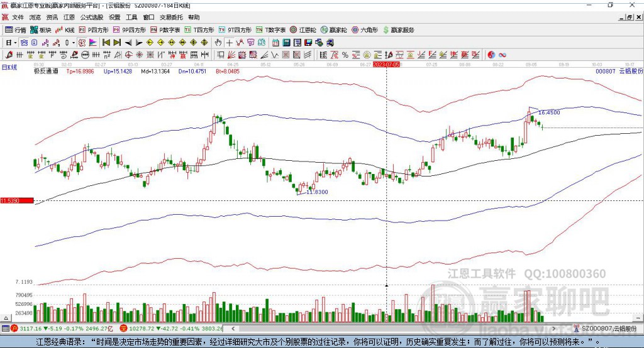This screenshot has width=644, height=348.
Task: Open 9T四方形 tool
Action: pyautogui.click(x=235, y=30)
